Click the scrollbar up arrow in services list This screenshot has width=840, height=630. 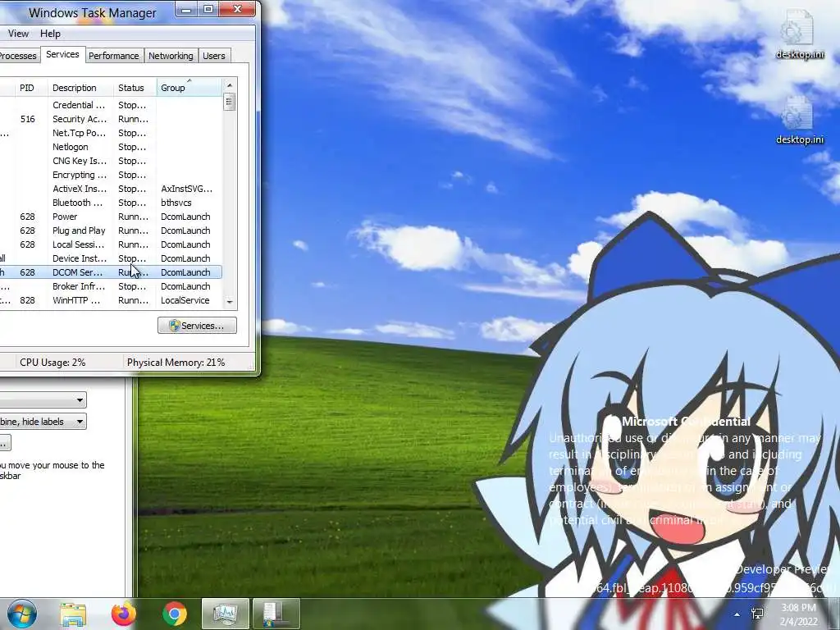230,85
